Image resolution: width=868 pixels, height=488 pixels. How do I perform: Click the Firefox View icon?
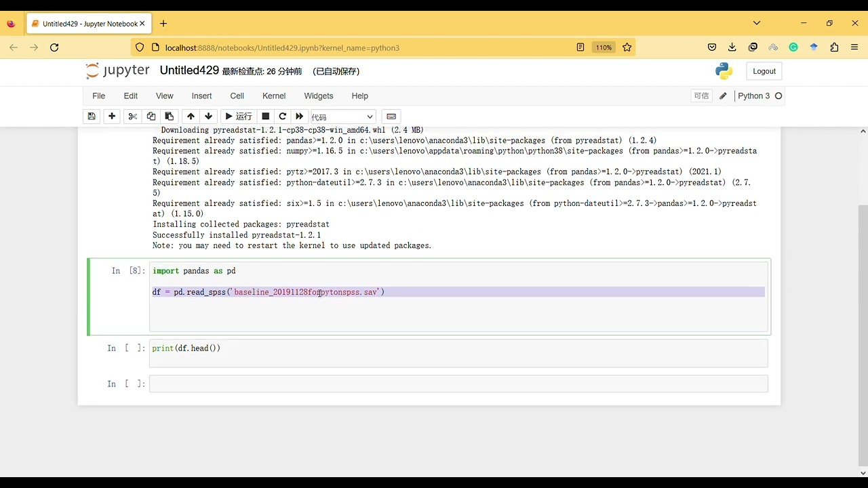[11, 24]
